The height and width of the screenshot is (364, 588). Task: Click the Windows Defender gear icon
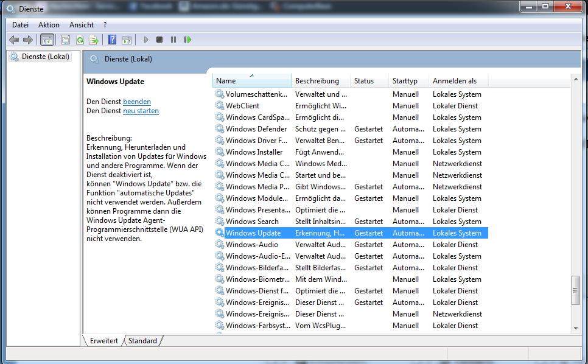(x=219, y=128)
